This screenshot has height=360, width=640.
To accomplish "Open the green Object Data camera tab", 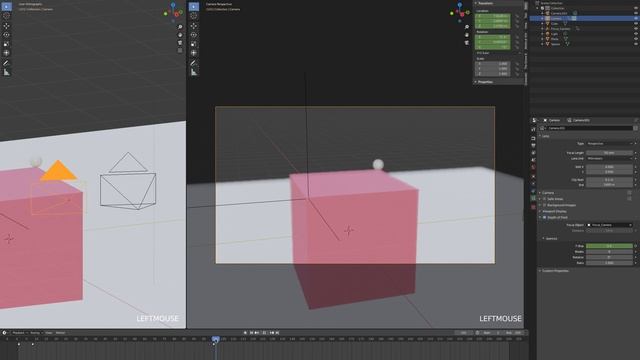I will 533,198.
